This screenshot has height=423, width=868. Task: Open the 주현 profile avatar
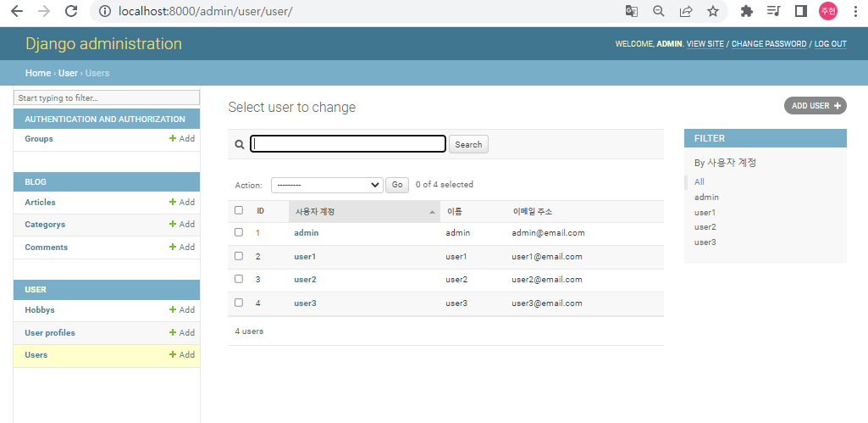click(x=828, y=11)
